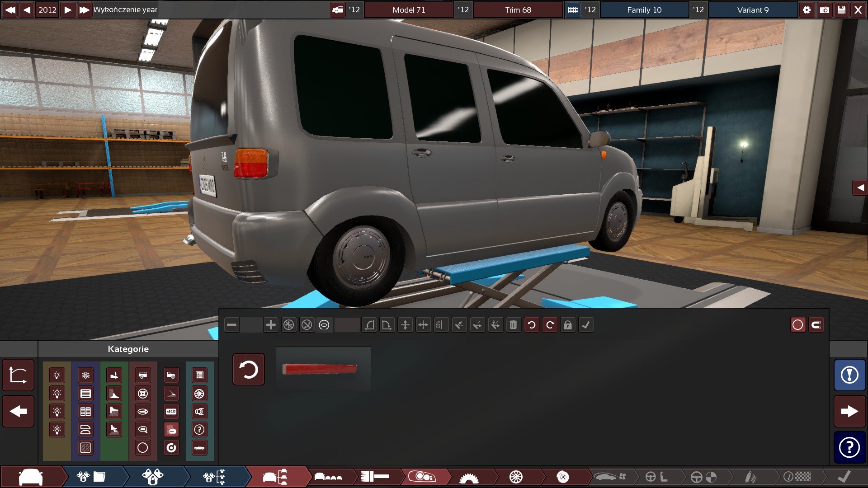Open the Model 71 selector
This screenshot has height=488, width=868.
409,10
